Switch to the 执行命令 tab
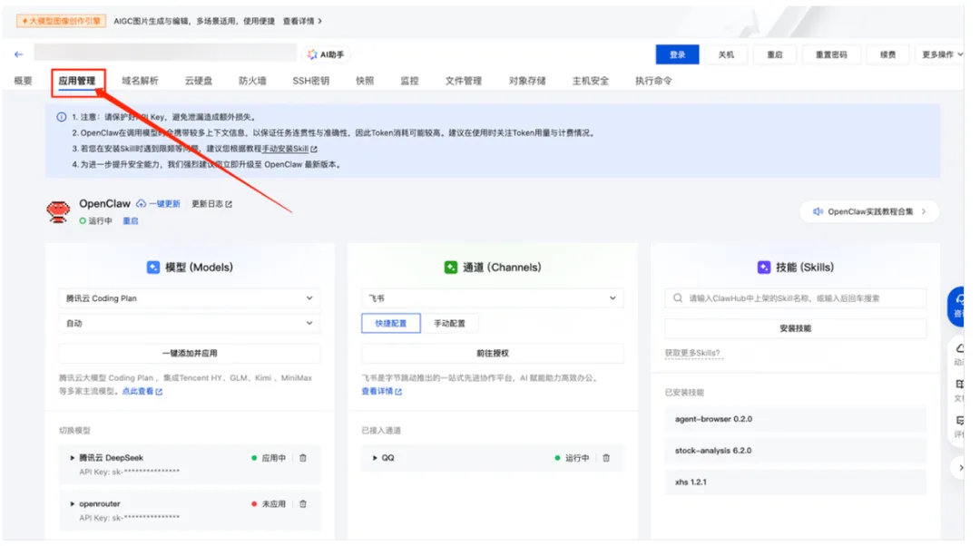The width and height of the screenshot is (980, 546). click(653, 81)
